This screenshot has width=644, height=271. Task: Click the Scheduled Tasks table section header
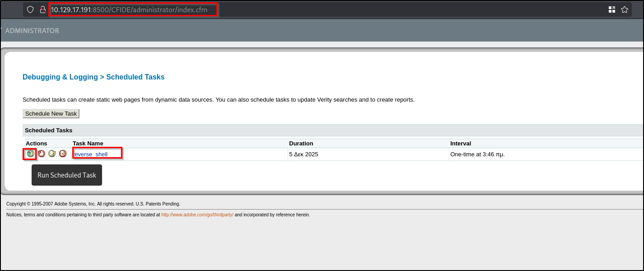[48, 131]
